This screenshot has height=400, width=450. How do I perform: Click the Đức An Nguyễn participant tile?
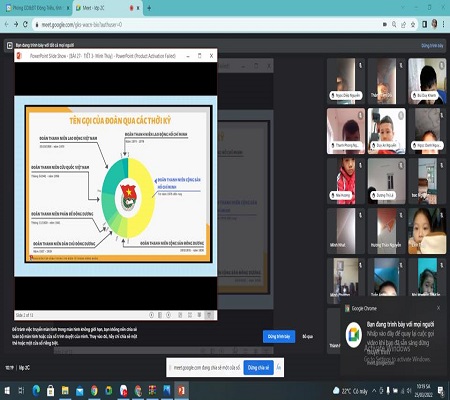387,131
